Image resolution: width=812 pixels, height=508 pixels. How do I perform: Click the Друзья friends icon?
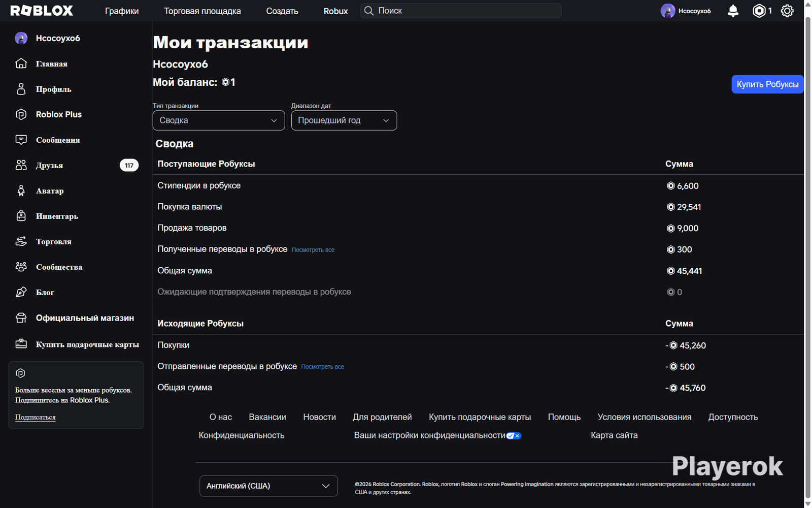coord(21,165)
